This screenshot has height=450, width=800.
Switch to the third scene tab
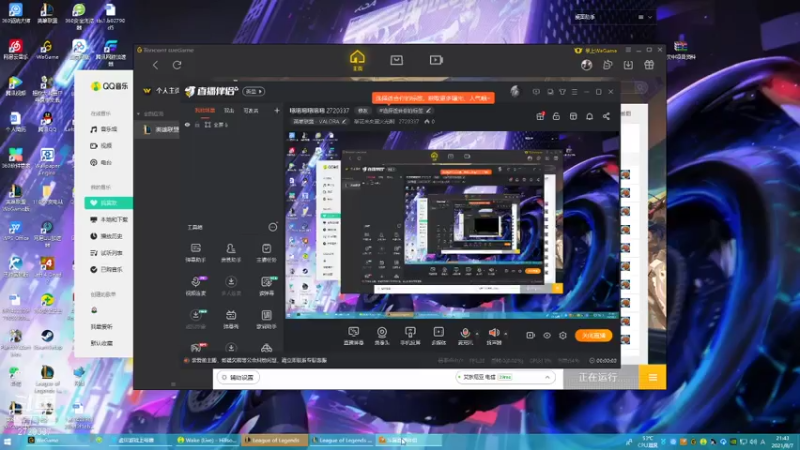(251, 111)
